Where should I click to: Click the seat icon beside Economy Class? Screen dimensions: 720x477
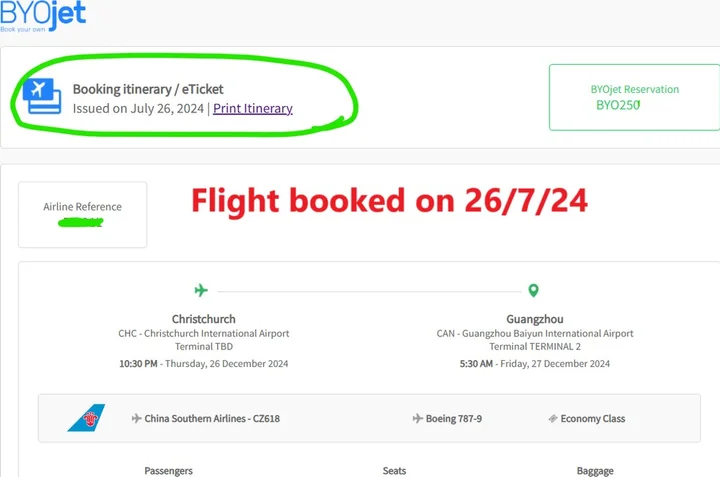tap(552, 418)
